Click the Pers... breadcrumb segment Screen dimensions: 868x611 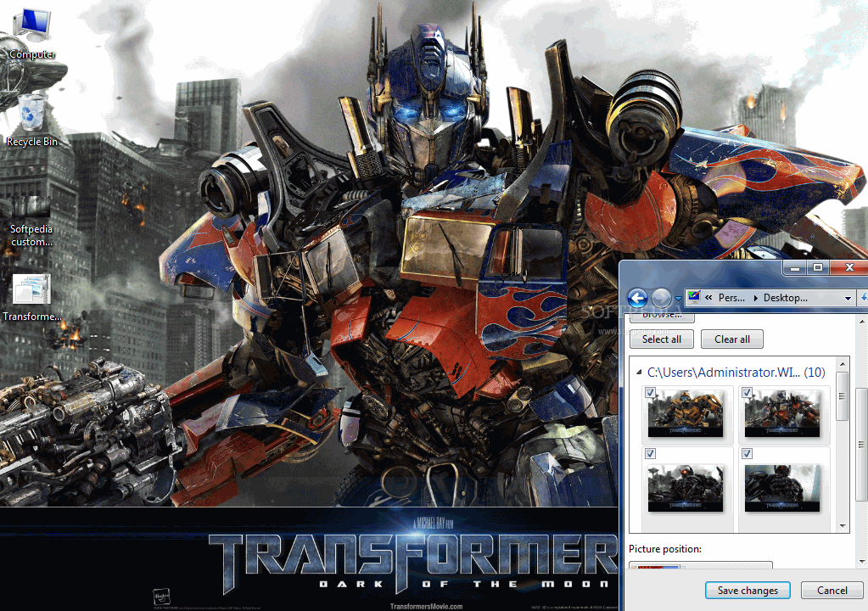tap(731, 298)
